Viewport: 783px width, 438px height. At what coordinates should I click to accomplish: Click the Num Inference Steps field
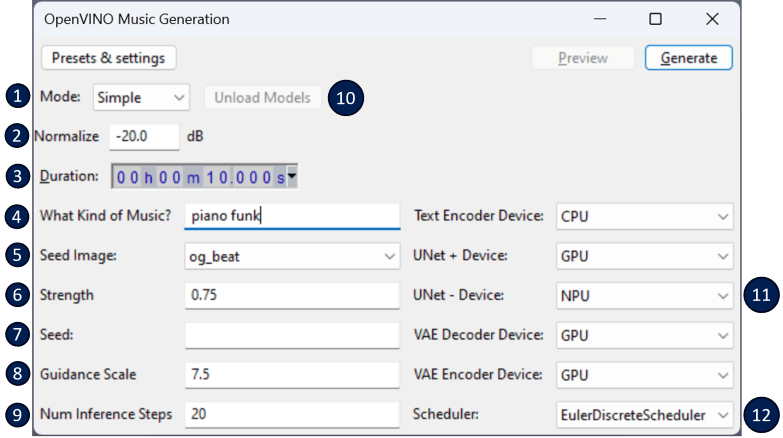point(292,414)
